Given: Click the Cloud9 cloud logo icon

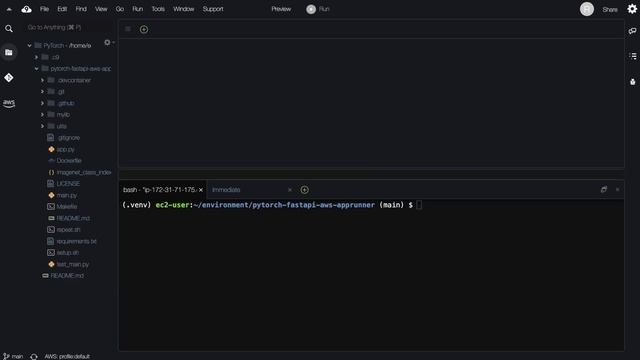Looking at the screenshot, I should tap(27, 9).
